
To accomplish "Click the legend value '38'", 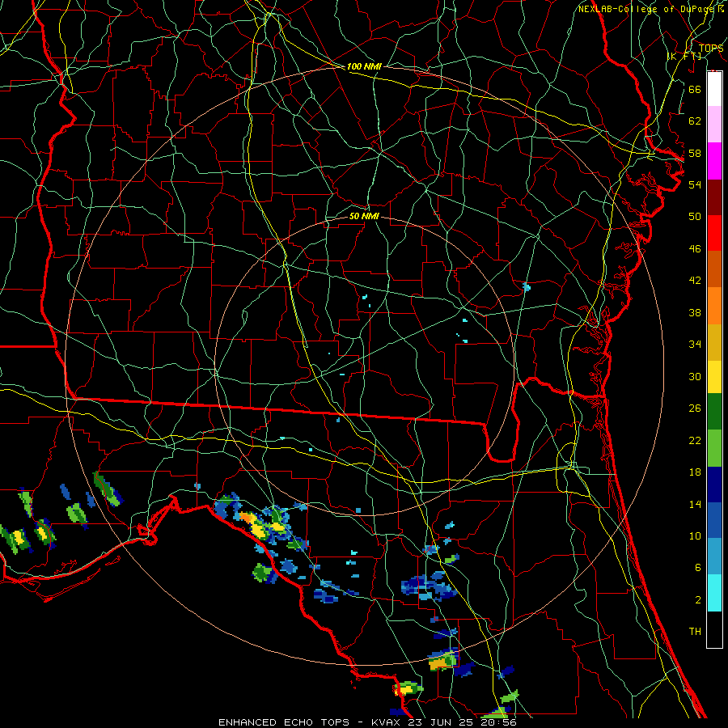I will (x=695, y=312).
